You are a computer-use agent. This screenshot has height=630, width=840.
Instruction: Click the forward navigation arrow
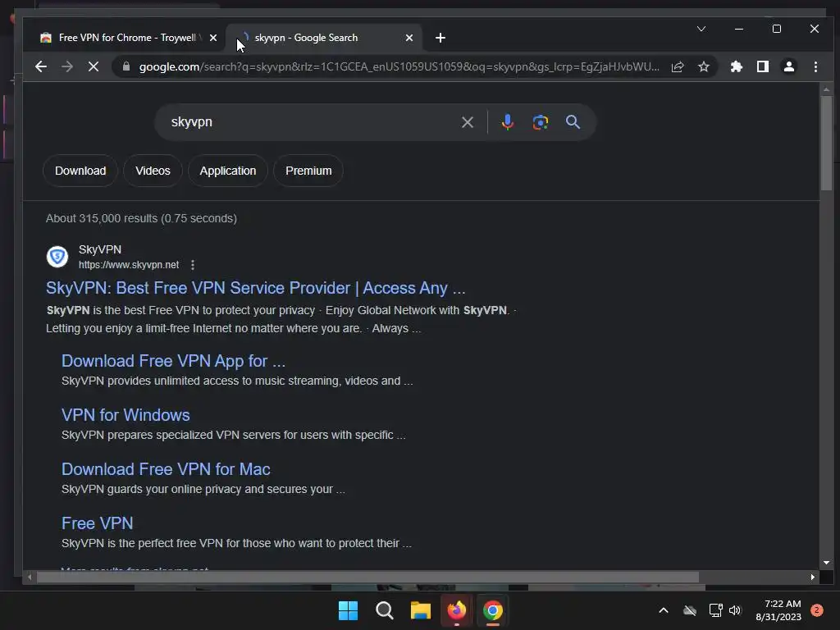(67, 66)
